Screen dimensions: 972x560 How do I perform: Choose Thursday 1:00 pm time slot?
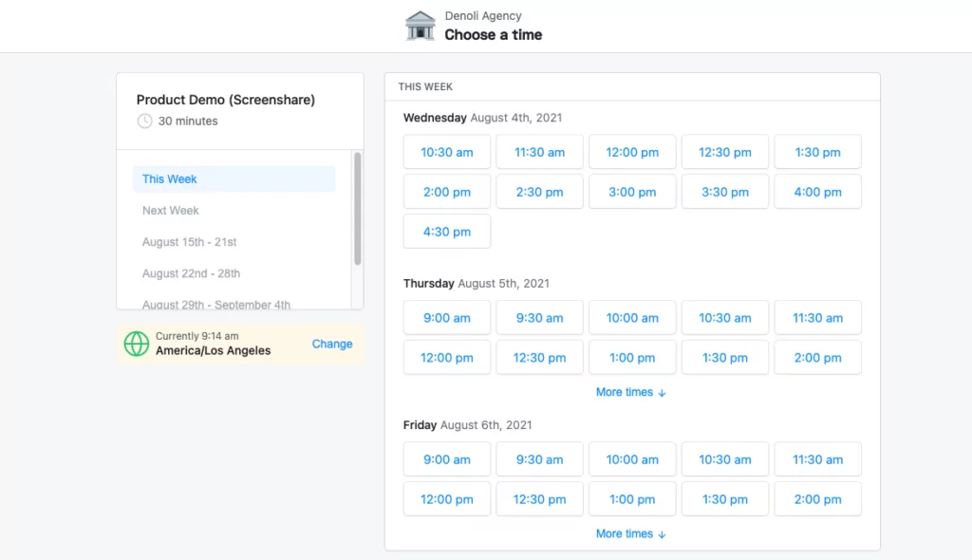[632, 358]
